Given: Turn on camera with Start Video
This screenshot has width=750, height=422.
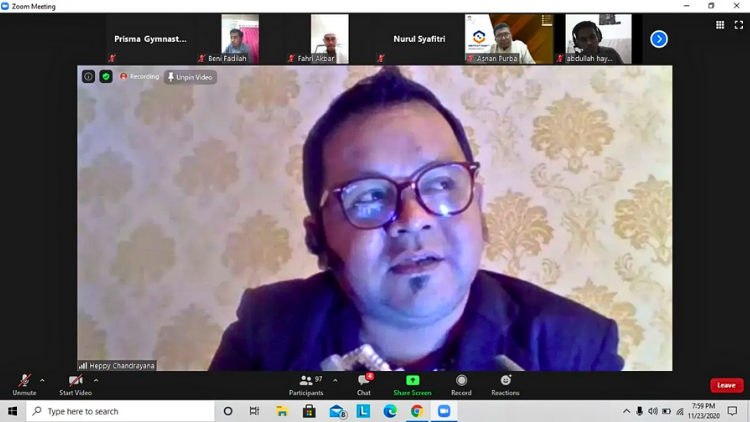Looking at the screenshot, I should pyautogui.click(x=75, y=383).
